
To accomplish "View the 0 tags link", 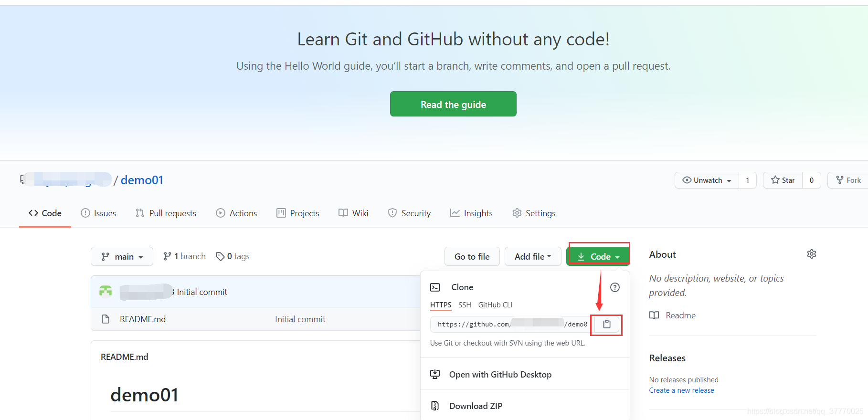I will [233, 256].
